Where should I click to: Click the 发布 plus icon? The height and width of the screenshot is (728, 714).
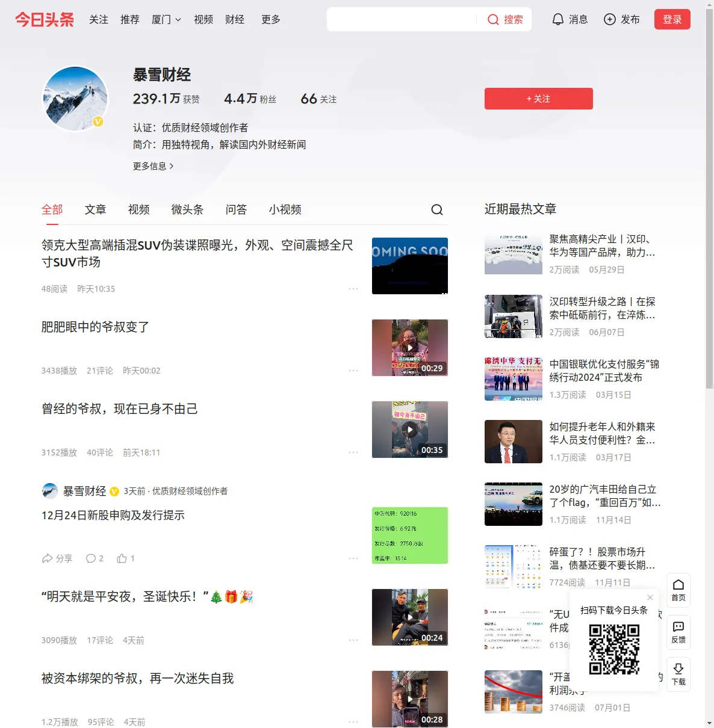(610, 19)
